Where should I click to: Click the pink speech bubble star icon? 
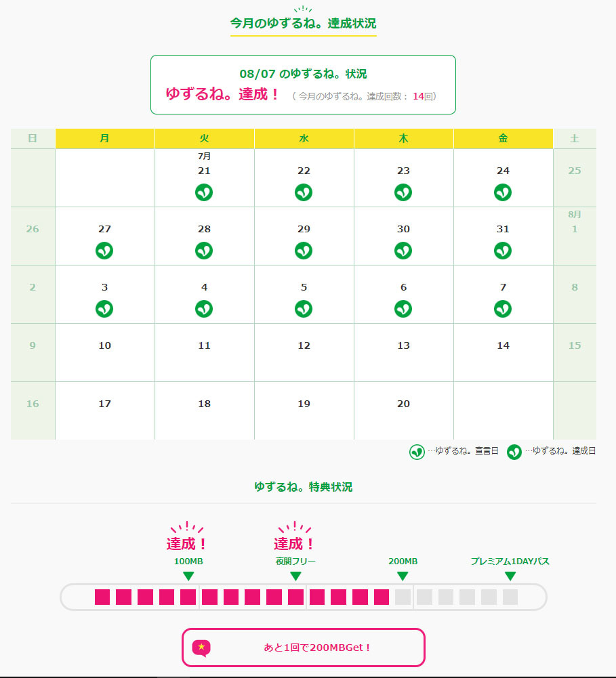(x=201, y=648)
